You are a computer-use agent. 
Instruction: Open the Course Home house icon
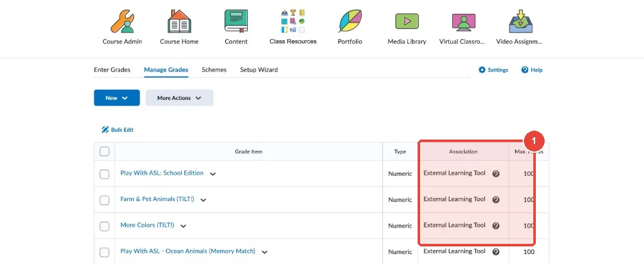179,21
